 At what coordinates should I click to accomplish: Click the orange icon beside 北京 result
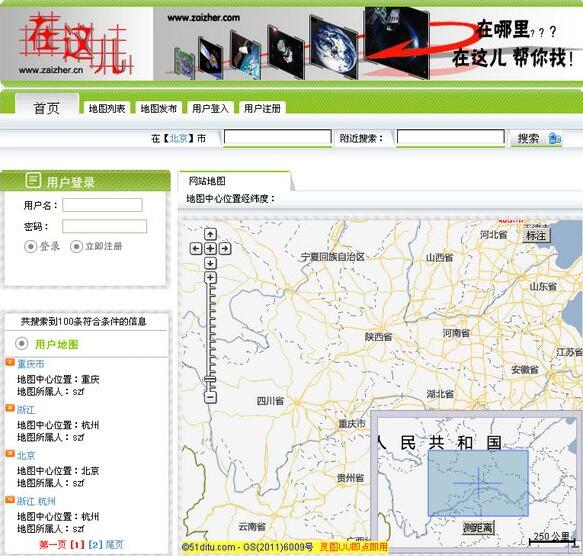point(10,454)
